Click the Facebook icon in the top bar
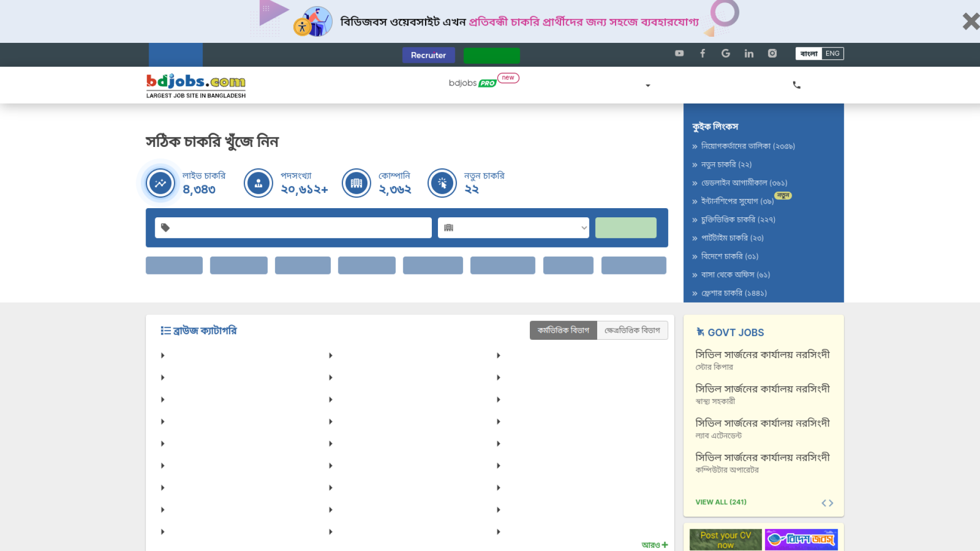Viewport: 980px width, 551px height. coord(702,54)
